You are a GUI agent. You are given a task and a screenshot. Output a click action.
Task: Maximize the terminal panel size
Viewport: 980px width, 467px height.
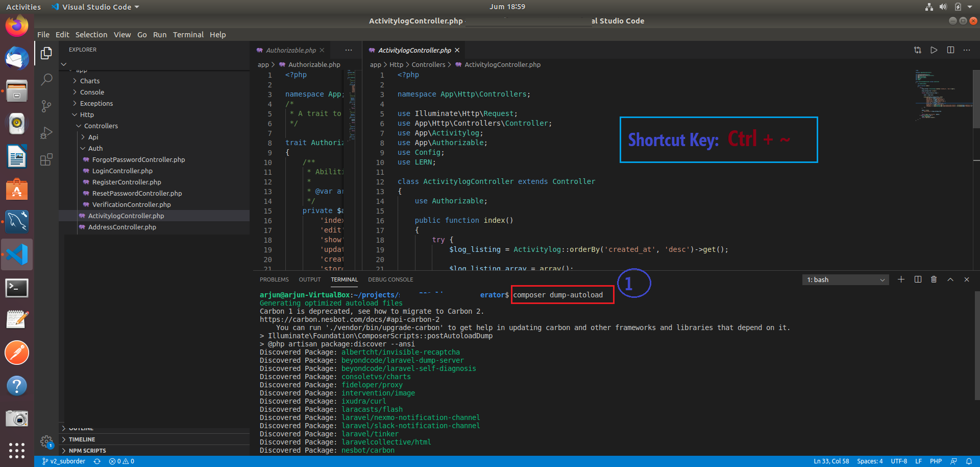pos(950,279)
